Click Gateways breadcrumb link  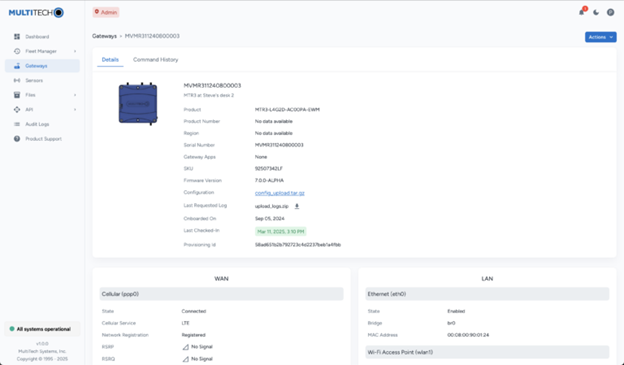click(x=104, y=36)
